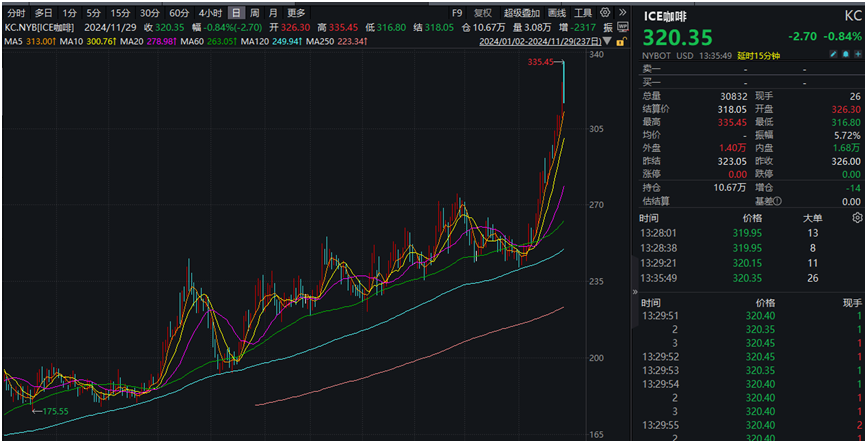
Task: Select the 分时 time-share tab
Action: [16, 13]
